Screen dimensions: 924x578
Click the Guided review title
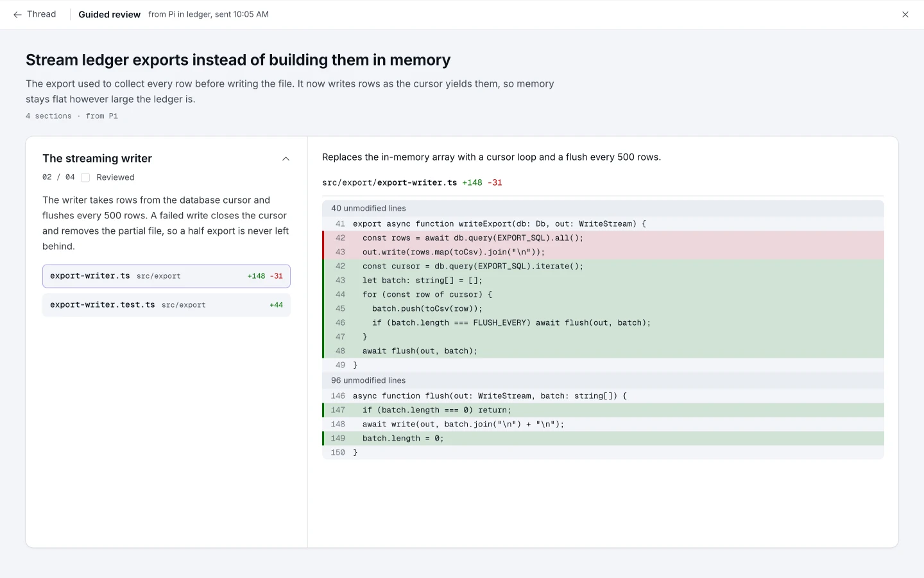109,14
